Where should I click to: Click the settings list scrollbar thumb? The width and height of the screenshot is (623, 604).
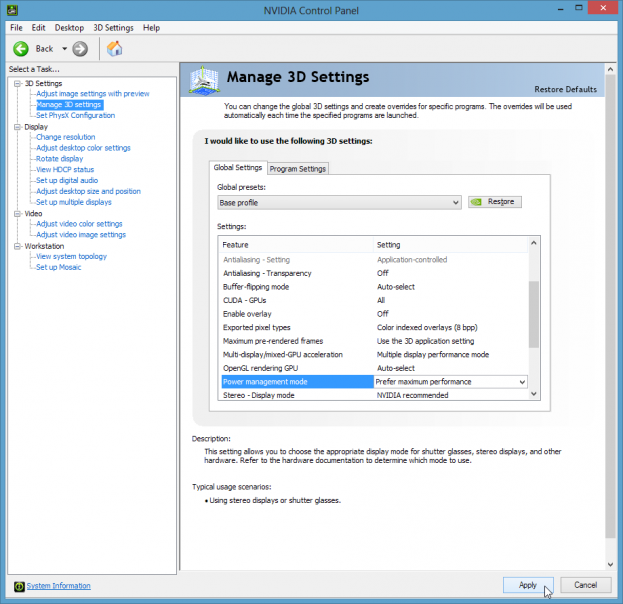[534, 314]
